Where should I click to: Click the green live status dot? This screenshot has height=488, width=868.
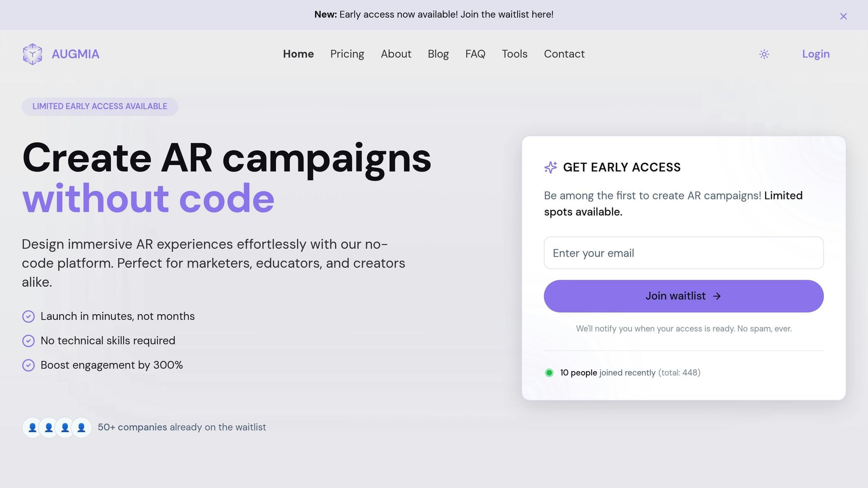(x=549, y=373)
